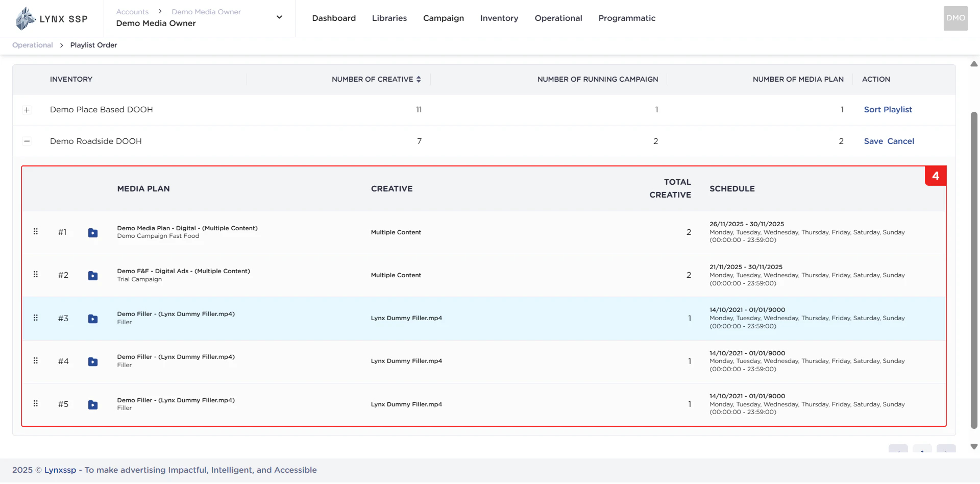The height and width of the screenshot is (484, 980).
Task: Open the Operational menu
Action: tap(558, 18)
